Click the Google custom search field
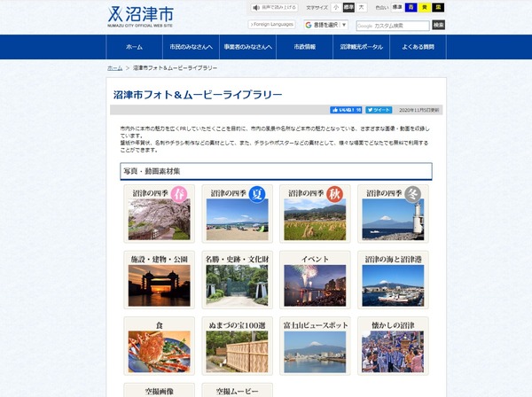 393,26
